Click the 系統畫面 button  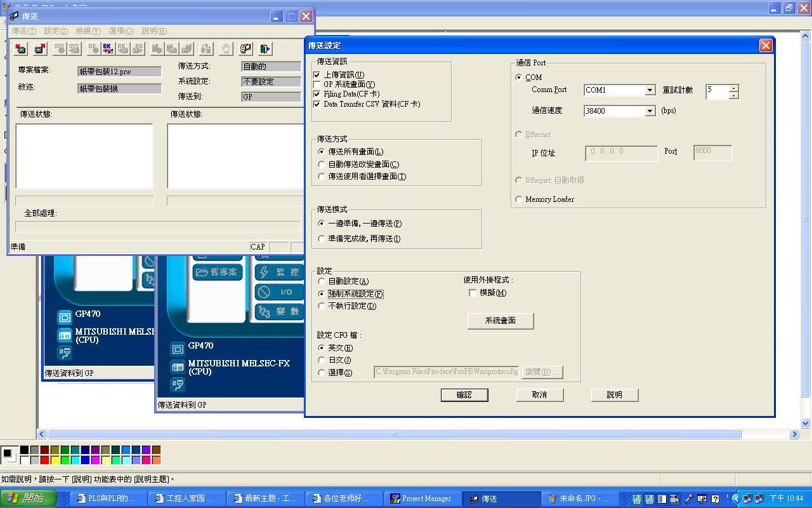coord(500,321)
